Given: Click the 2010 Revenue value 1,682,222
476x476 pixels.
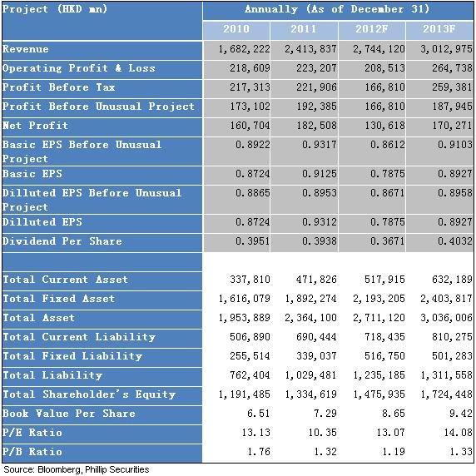Looking at the screenshot, I should tap(244, 49).
